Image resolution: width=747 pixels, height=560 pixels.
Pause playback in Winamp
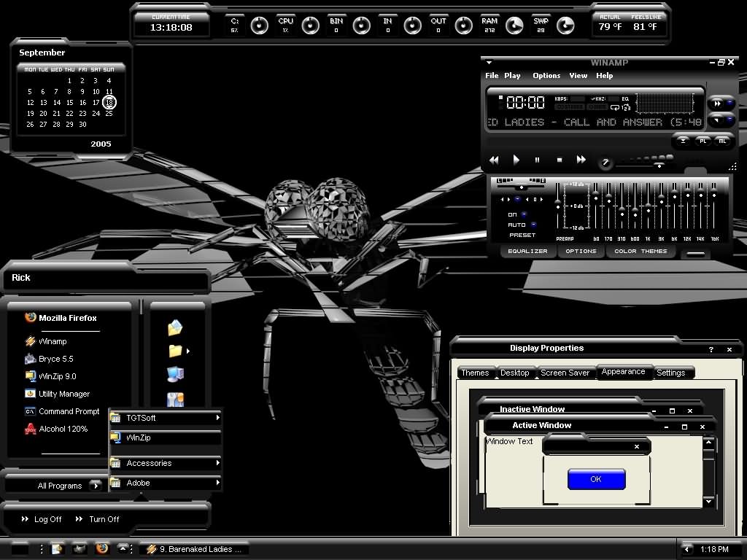(x=538, y=160)
